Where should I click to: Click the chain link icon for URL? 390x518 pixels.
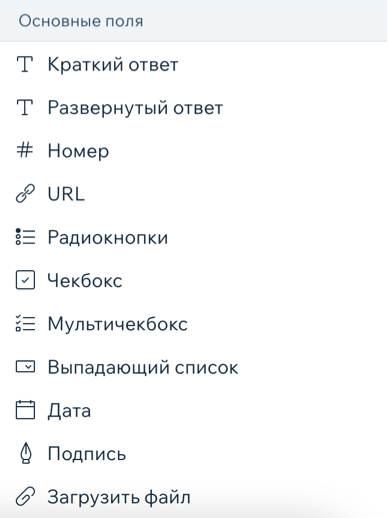25,193
